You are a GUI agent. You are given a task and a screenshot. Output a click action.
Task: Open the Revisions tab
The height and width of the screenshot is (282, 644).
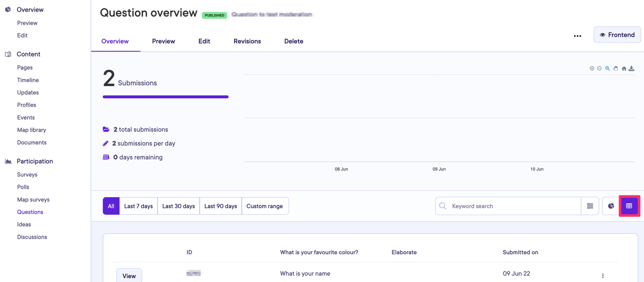point(247,41)
